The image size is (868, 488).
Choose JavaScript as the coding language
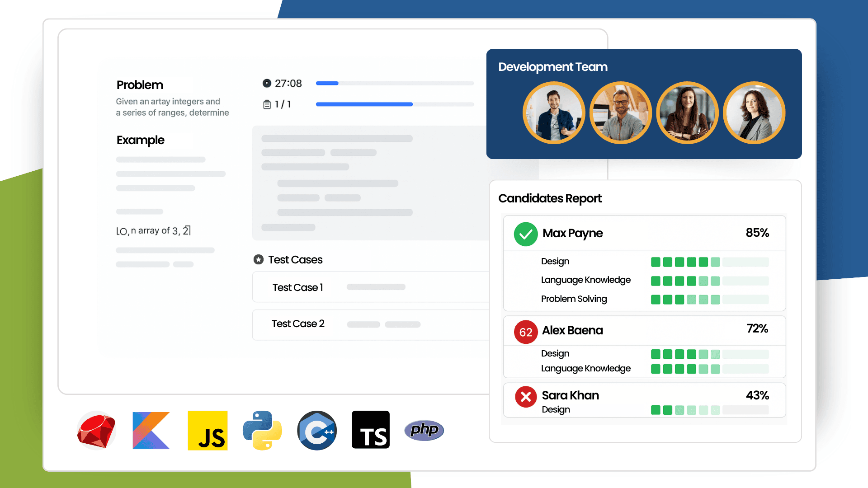pos(208,430)
